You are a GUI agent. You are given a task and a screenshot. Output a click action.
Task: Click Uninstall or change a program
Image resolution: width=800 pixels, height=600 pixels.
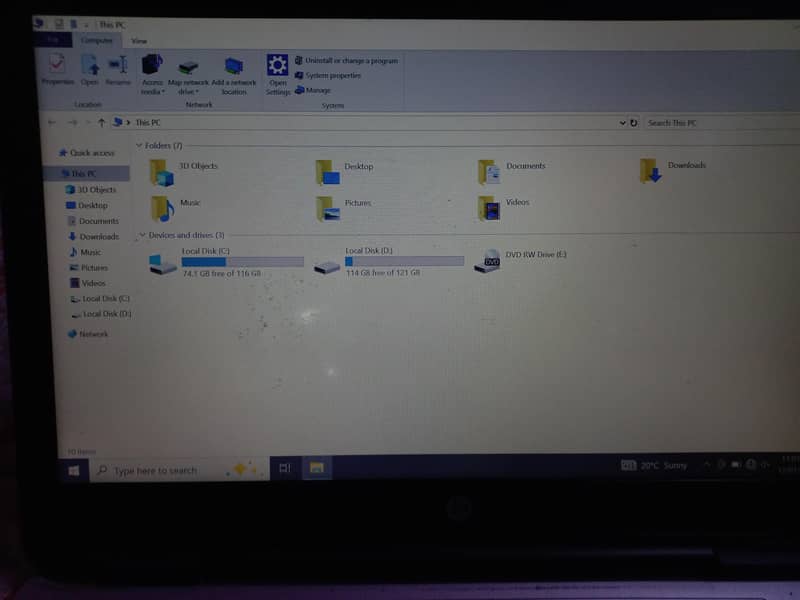pyautogui.click(x=346, y=61)
